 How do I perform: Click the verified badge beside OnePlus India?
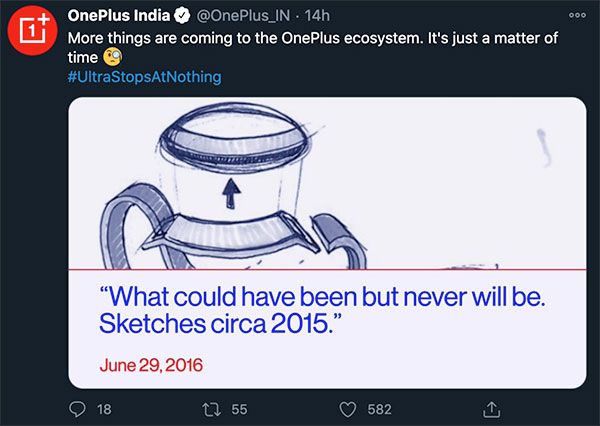pos(184,16)
